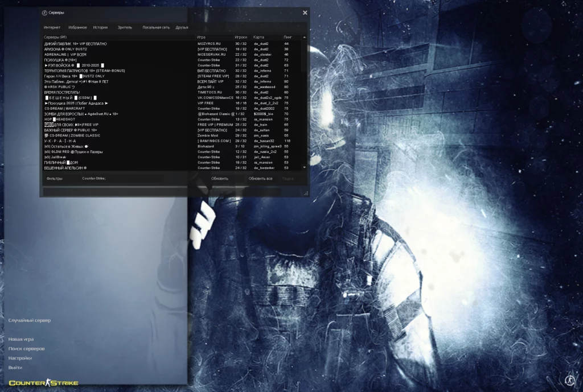Screen dimensions: 583x392
Task: Sort the list by the Игроки column
Action: click(241, 37)
